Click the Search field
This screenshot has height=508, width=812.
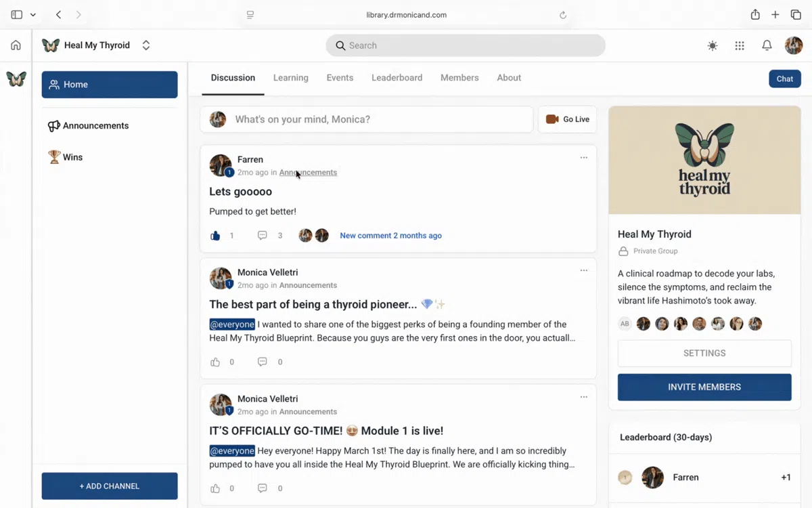pos(466,45)
